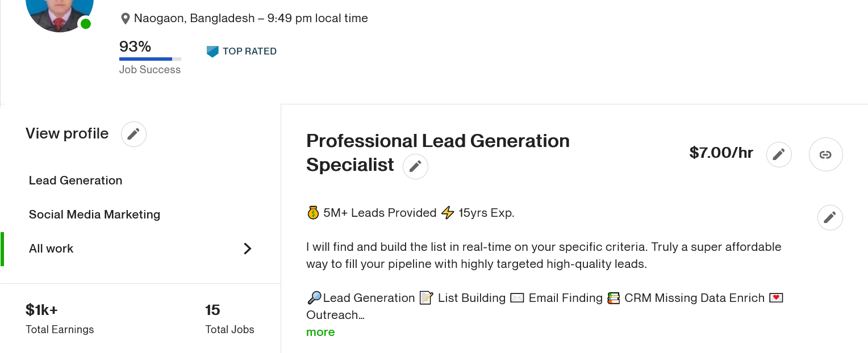Click the Top Rated badge icon

212,52
